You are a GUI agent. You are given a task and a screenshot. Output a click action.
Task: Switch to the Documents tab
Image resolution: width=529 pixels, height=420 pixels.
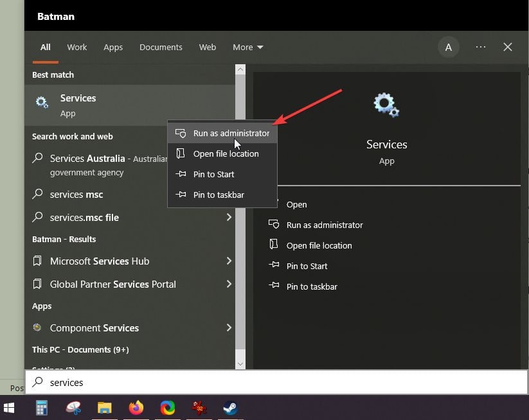(x=161, y=47)
